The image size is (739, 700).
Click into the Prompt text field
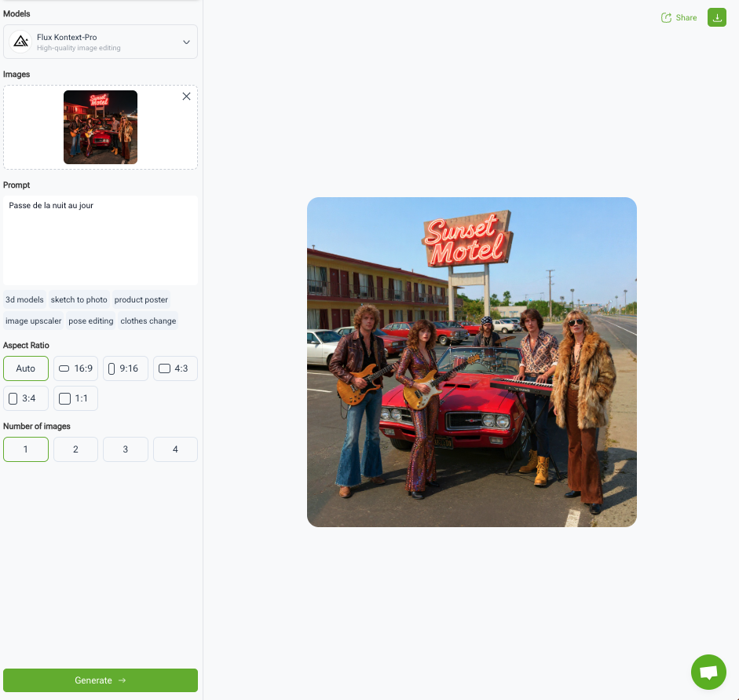point(101,240)
